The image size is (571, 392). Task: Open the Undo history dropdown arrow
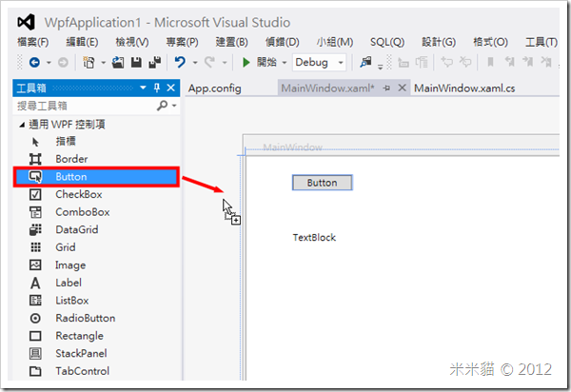(195, 63)
